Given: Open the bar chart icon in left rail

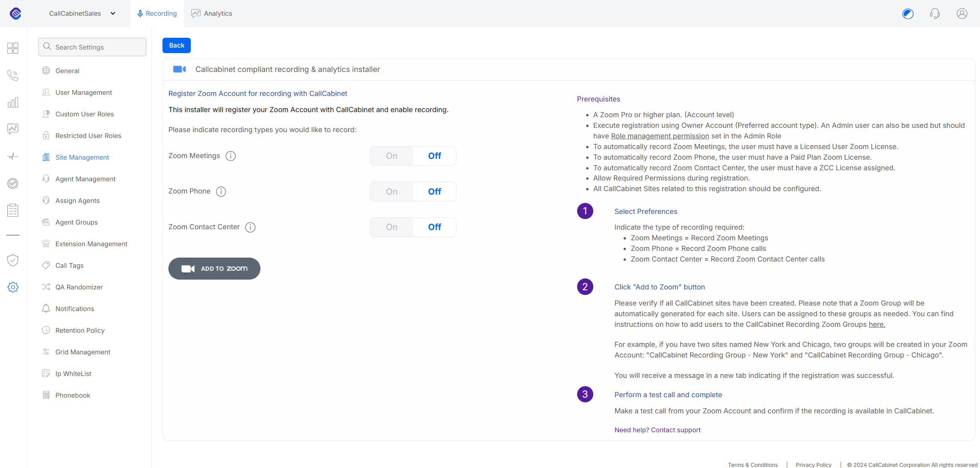Looking at the screenshot, I should click(13, 102).
